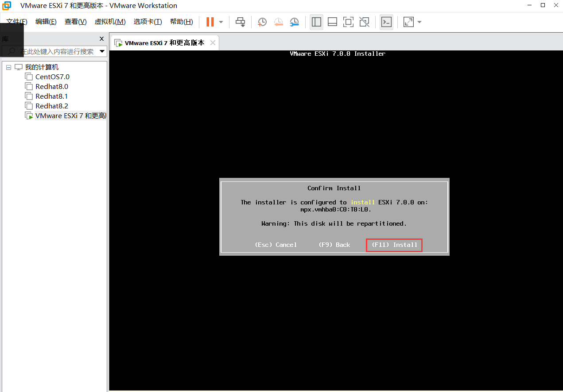The width and height of the screenshot is (563, 392).
Task: Click the Redhat8.2 VM icon in tree
Action: pyautogui.click(x=29, y=106)
